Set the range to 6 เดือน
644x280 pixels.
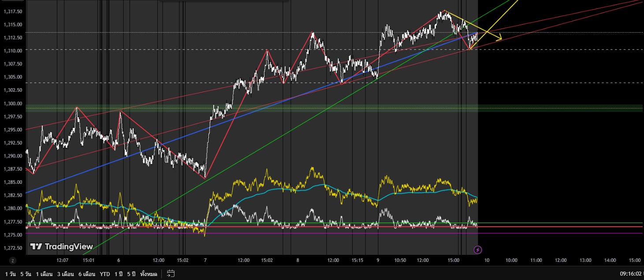point(87,274)
